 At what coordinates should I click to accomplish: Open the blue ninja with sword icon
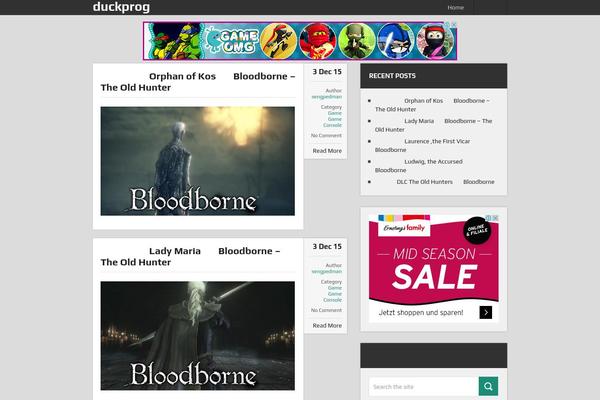coord(396,41)
